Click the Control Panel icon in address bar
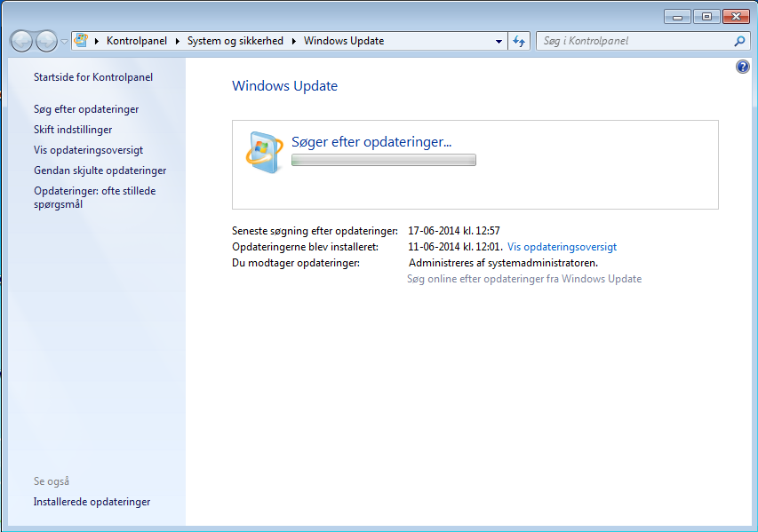The image size is (758, 532). [x=81, y=41]
